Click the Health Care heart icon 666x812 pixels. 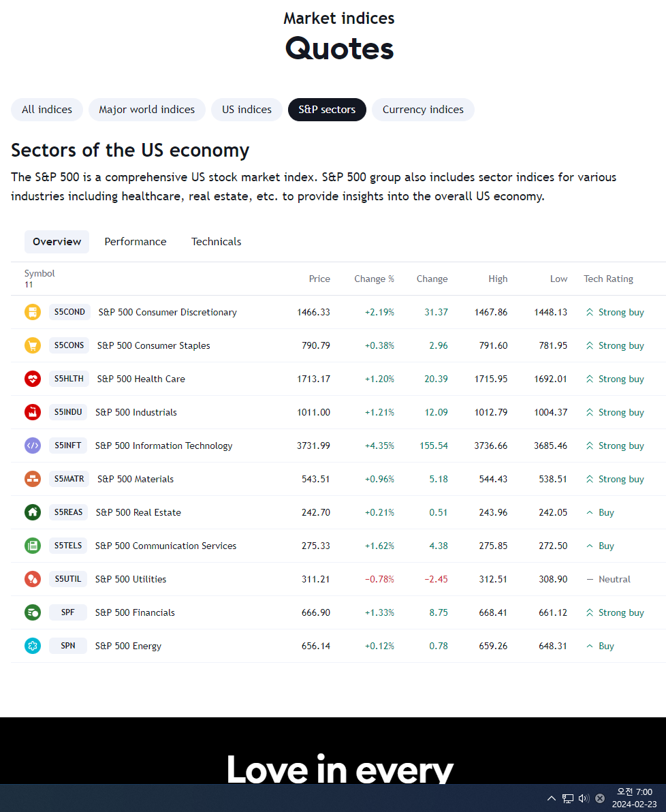33,379
